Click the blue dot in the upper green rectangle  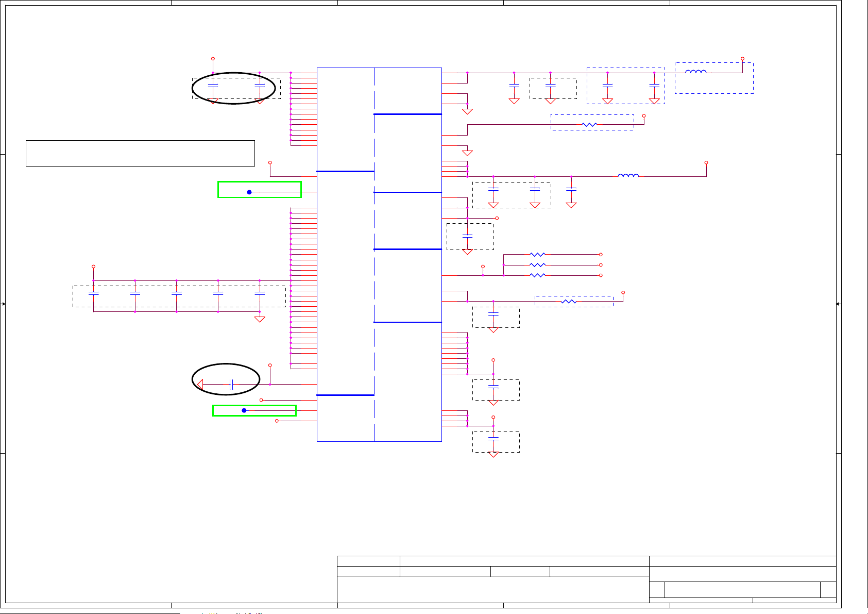tap(249, 192)
